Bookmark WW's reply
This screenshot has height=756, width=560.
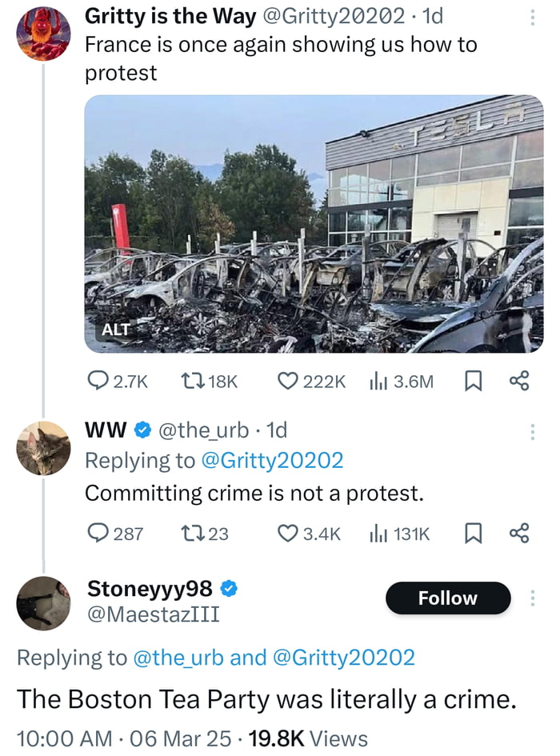(x=473, y=533)
